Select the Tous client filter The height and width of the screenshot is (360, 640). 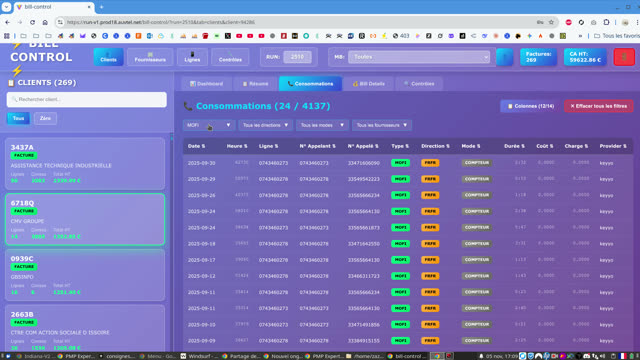[18, 118]
